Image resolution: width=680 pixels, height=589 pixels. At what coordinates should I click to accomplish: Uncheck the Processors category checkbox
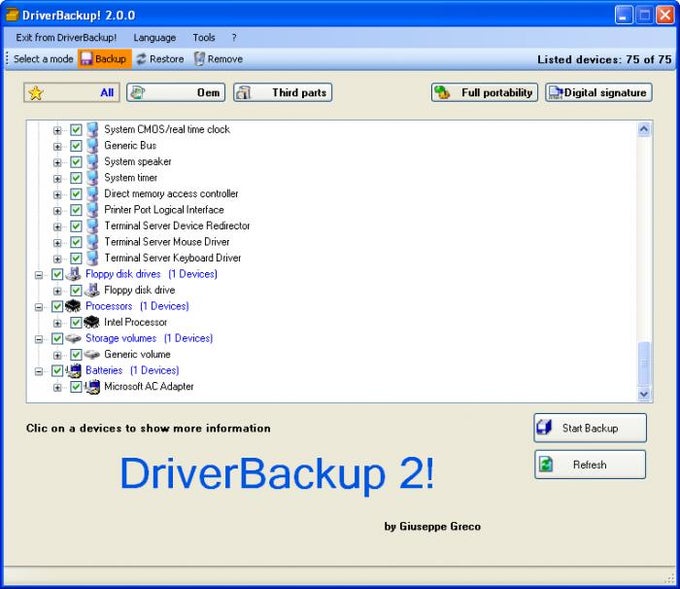pos(57,306)
